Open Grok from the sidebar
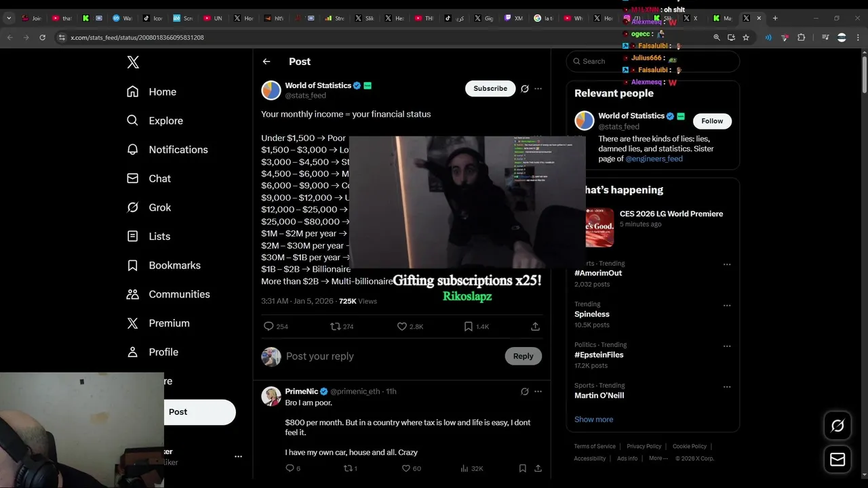Viewport: 868px width, 488px height. pos(149,207)
